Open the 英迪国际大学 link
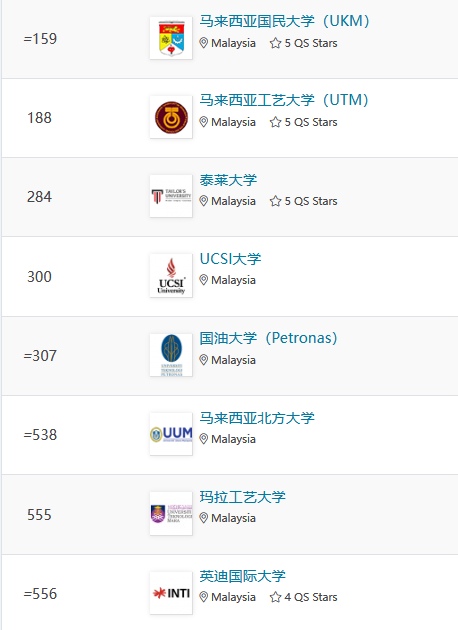Viewport: 458px width, 630px height. (243, 576)
